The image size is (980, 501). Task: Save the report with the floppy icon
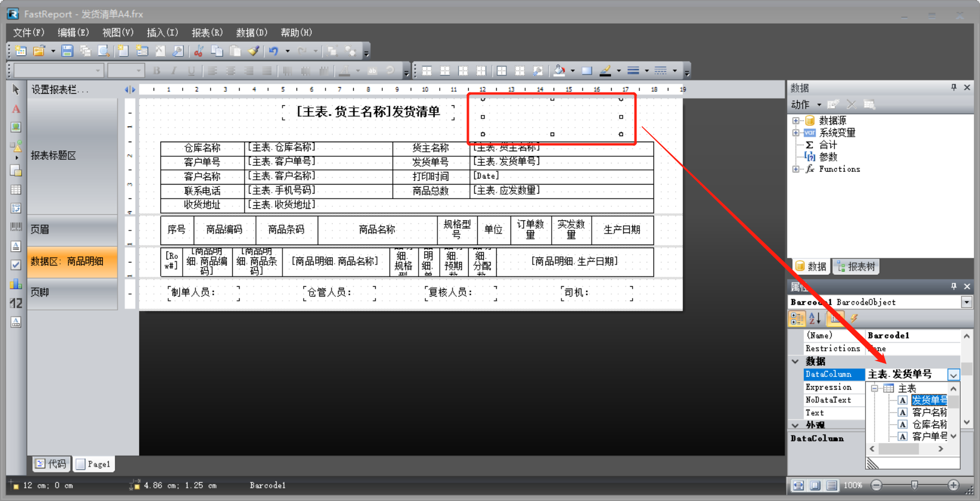(67, 51)
